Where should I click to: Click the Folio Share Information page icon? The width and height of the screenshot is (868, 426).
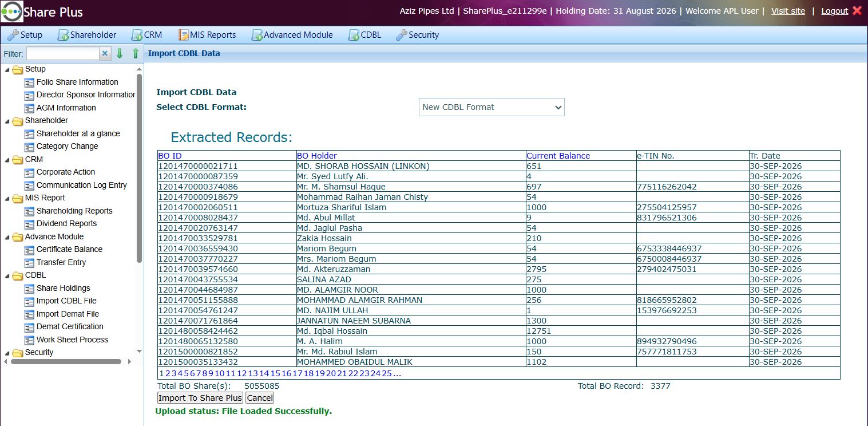click(x=30, y=82)
